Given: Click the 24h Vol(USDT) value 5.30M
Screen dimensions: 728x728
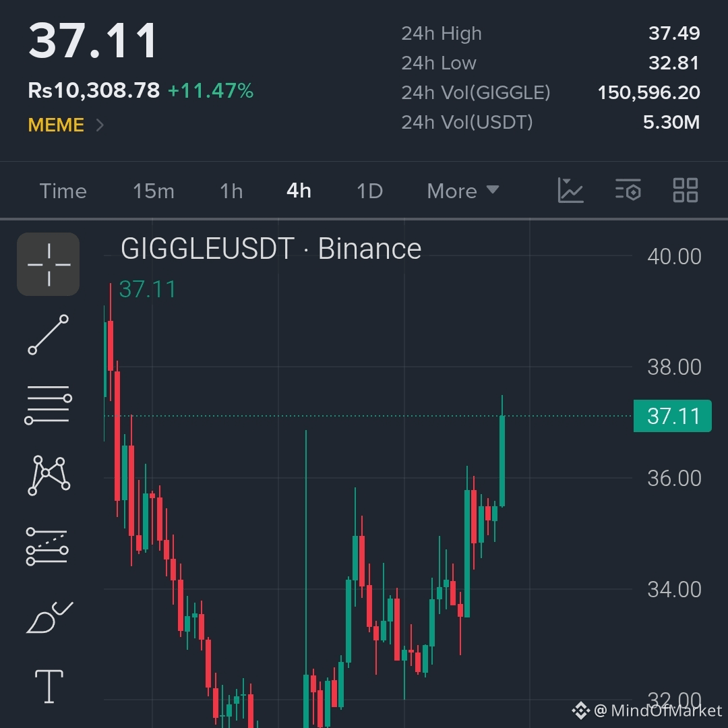Looking at the screenshot, I should (x=671, y=122).
